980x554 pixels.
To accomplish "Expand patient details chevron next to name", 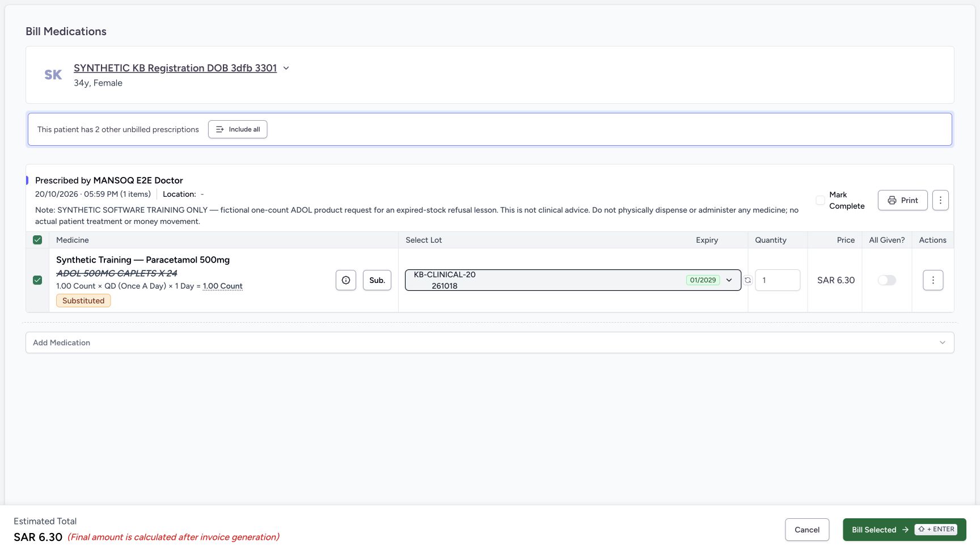I will (x=286, y=68).
